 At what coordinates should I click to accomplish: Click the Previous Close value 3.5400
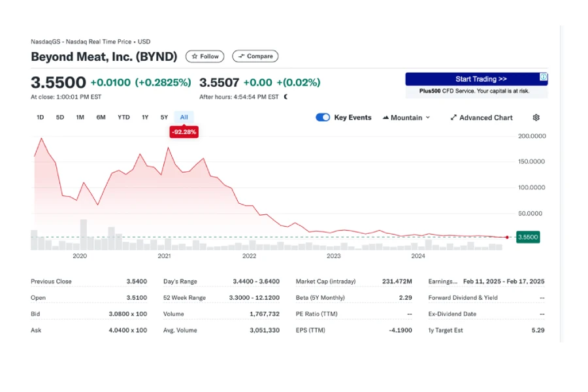coord(137,282)
